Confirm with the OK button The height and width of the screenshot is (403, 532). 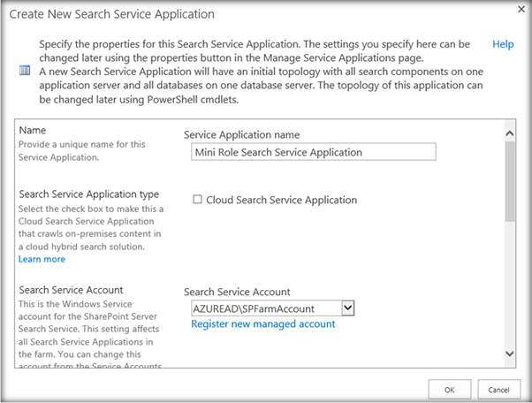449,389
